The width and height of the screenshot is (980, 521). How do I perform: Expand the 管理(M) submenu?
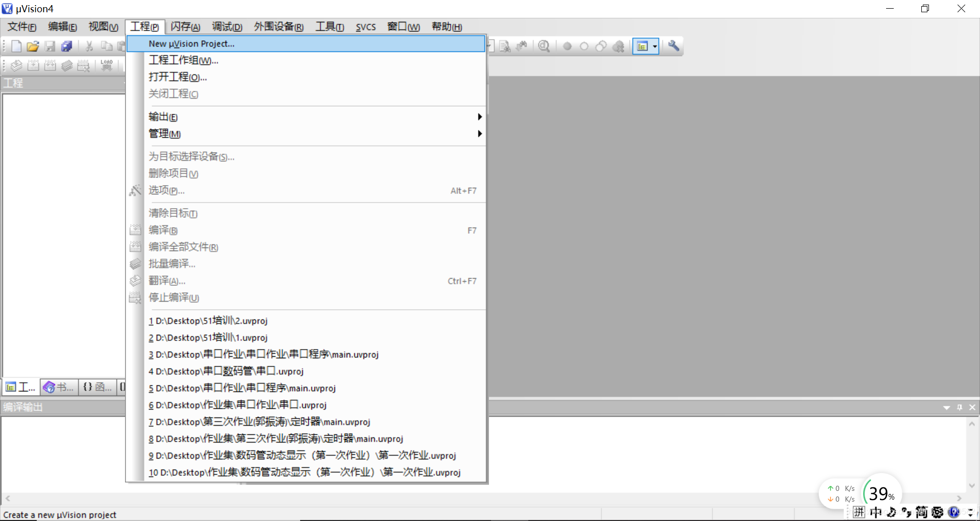click(x=306, y=134)
